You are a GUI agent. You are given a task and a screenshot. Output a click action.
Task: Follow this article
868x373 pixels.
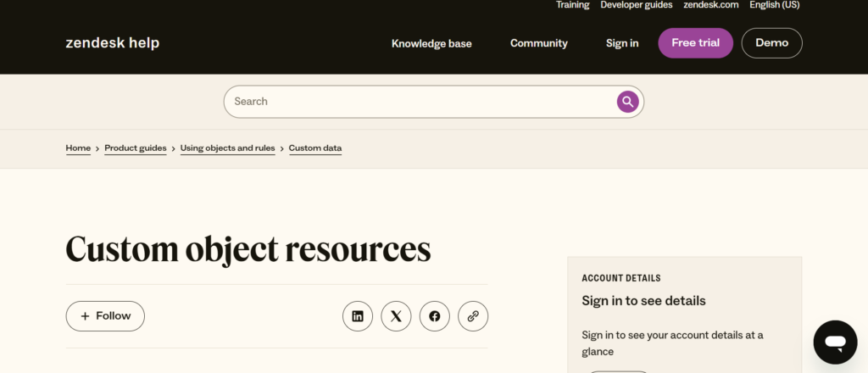105,316
